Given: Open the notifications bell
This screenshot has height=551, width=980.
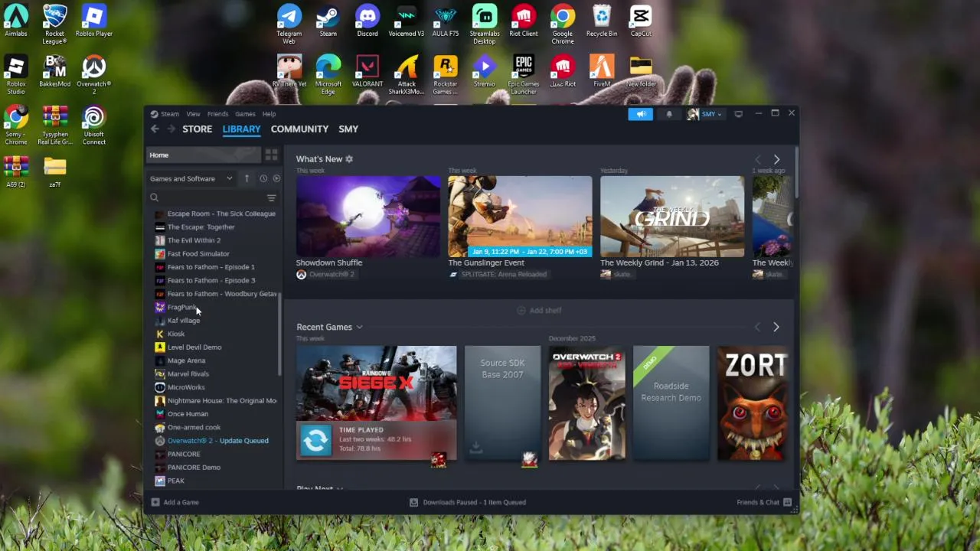Looking at the screenshot, I should coord(669,114).
